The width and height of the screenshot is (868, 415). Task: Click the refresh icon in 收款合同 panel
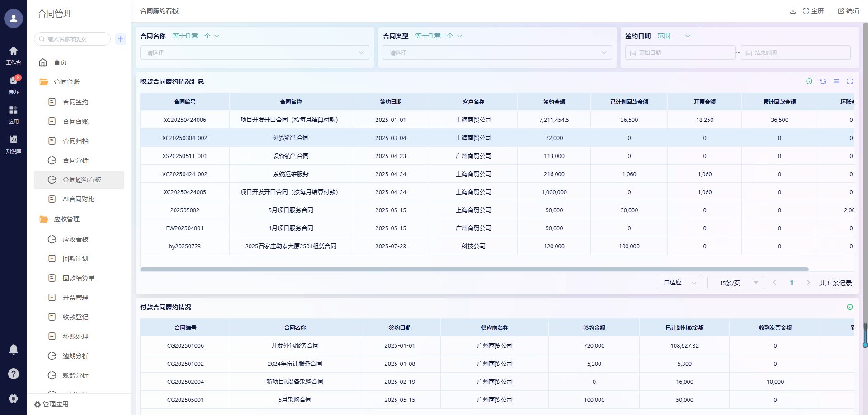823,81
